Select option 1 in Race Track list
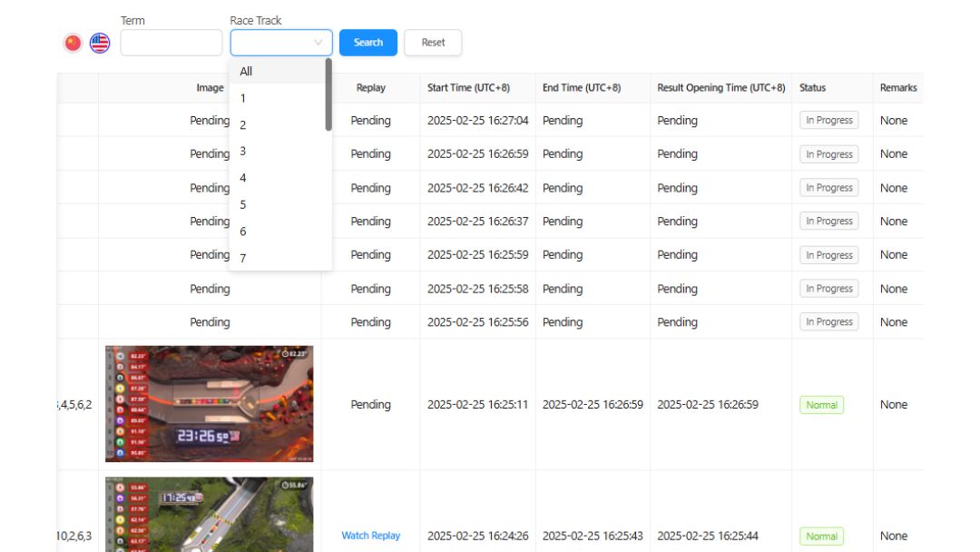This screenshot has height=552, width=980. tap(278, 98)
